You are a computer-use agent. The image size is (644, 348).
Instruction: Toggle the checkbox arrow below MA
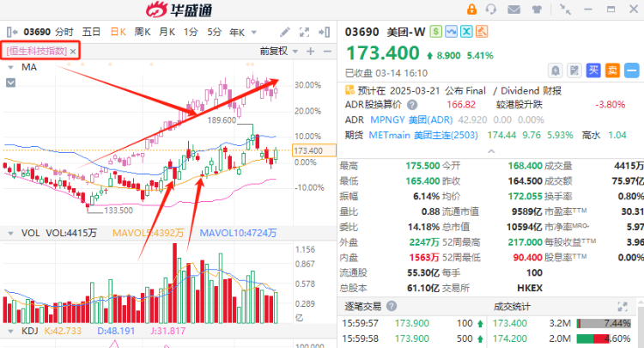point(10,82)
